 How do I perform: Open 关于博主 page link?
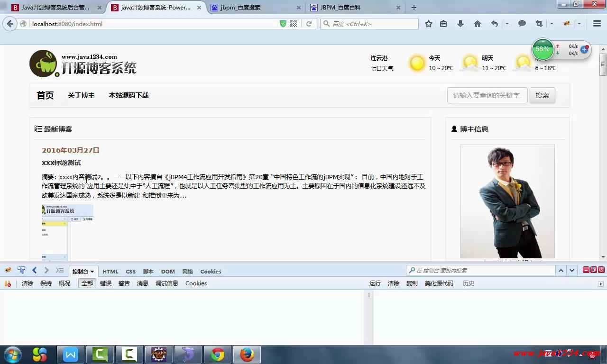[x=81, y=95]
